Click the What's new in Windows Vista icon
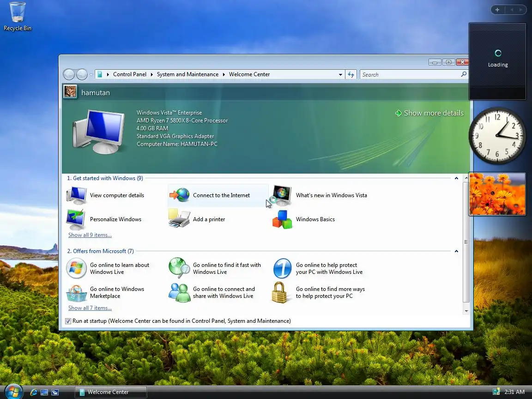This screenshot has height=399, width=532. [282, 195]
